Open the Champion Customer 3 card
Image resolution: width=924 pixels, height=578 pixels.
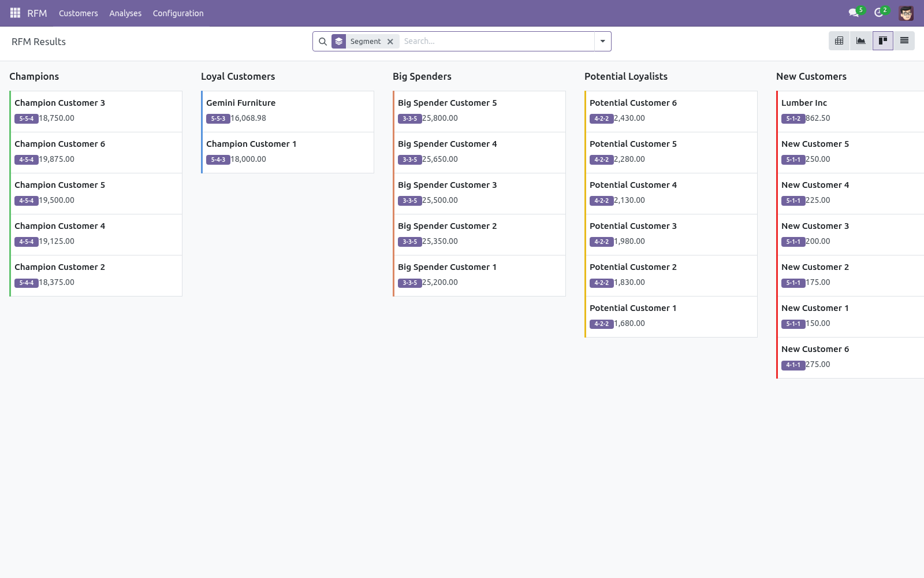tap(96, 112)
